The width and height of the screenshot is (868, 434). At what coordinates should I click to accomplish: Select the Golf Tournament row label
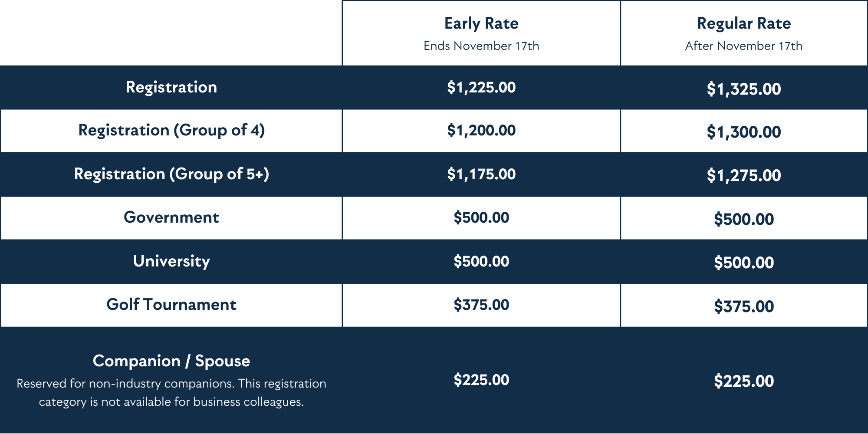171,305
